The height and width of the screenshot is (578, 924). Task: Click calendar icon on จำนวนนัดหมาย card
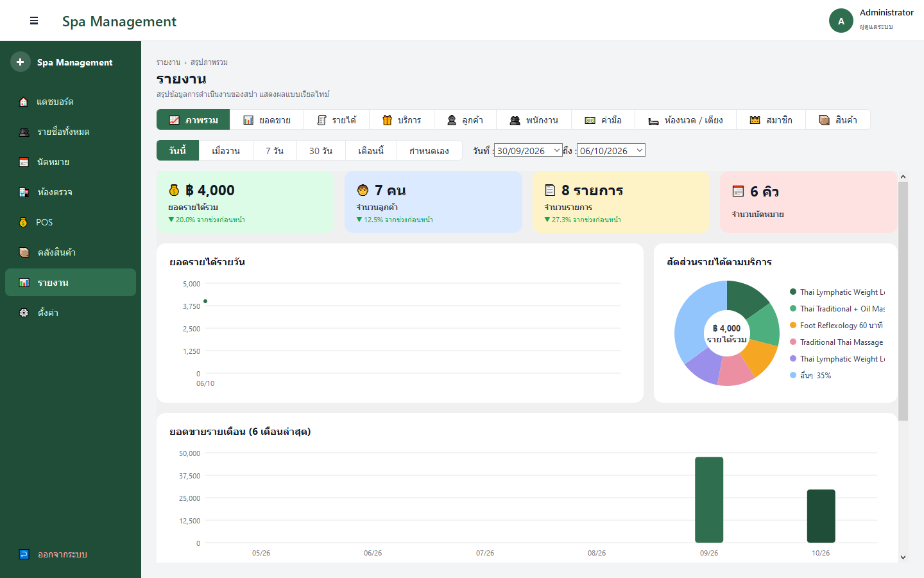click(x=738, y=191)
